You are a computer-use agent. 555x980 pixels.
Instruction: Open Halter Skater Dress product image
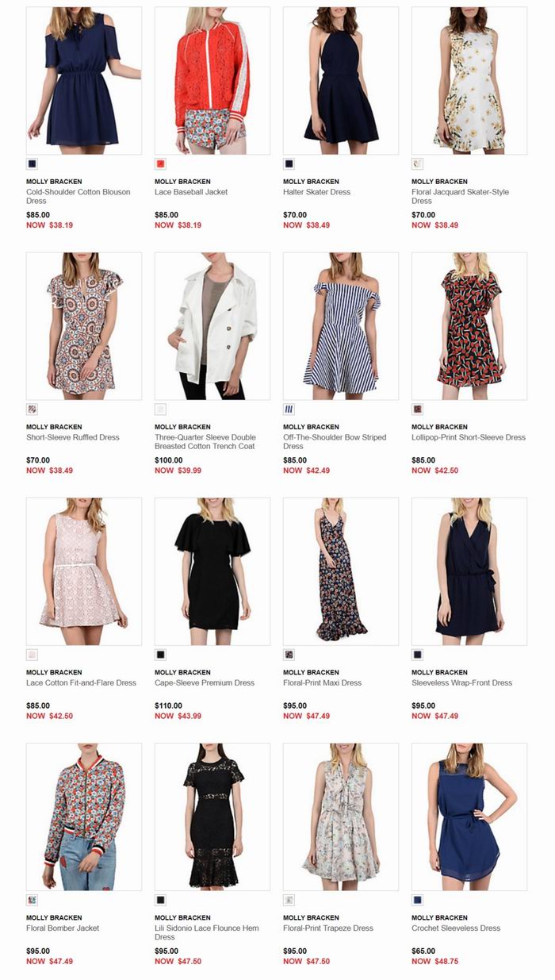341,80
